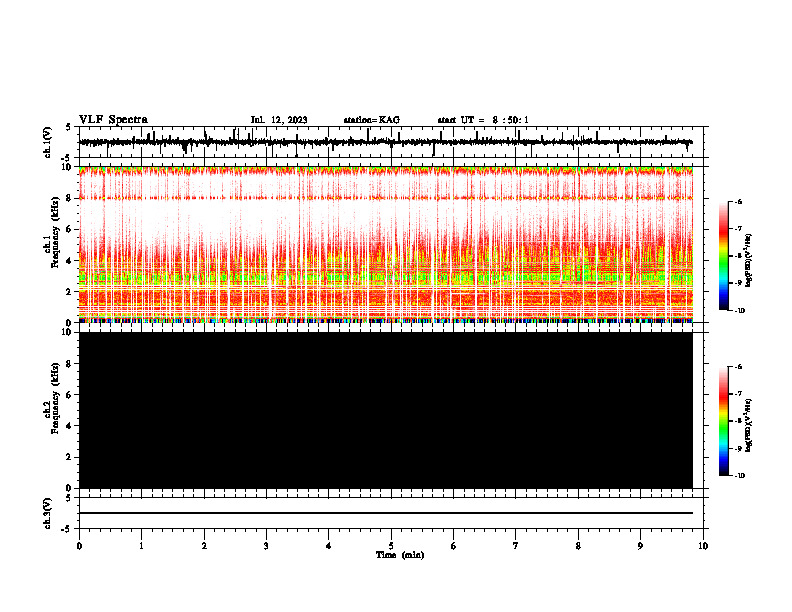
Task: Click the "-10" label on ch.2 color bar
Action: [x=739, y=476]
